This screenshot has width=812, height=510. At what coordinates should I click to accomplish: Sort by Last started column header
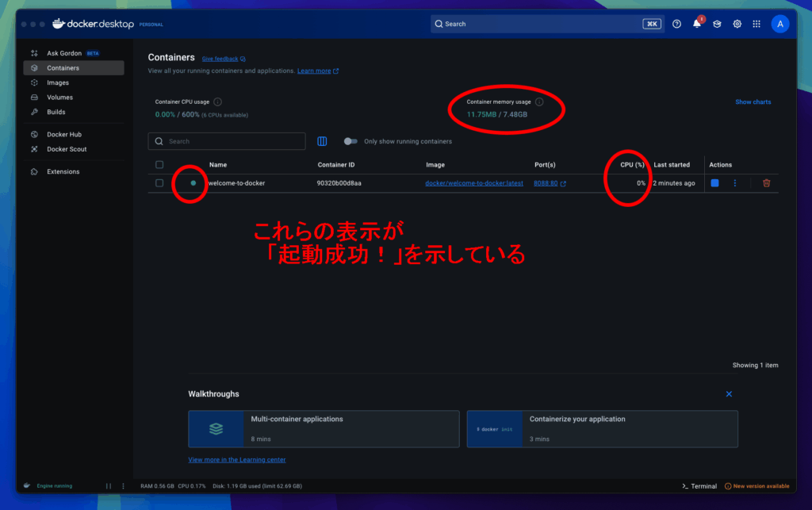pyautogui.click(x=672, y=165)
